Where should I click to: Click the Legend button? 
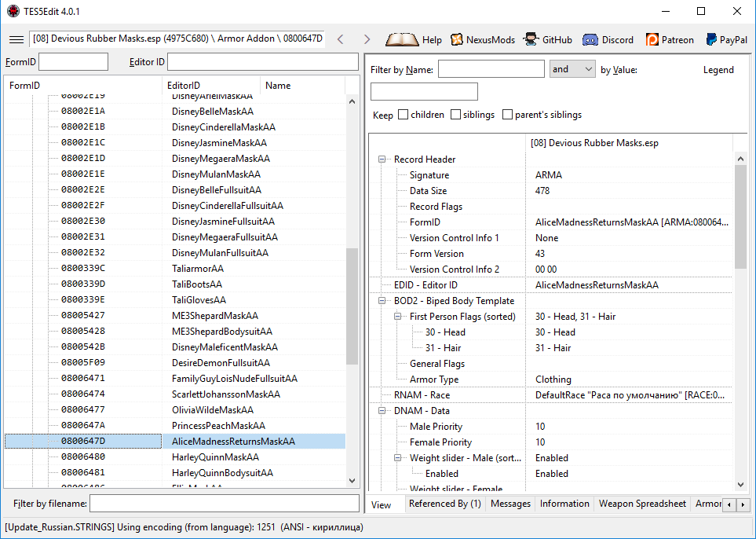[x=718, y=70]
